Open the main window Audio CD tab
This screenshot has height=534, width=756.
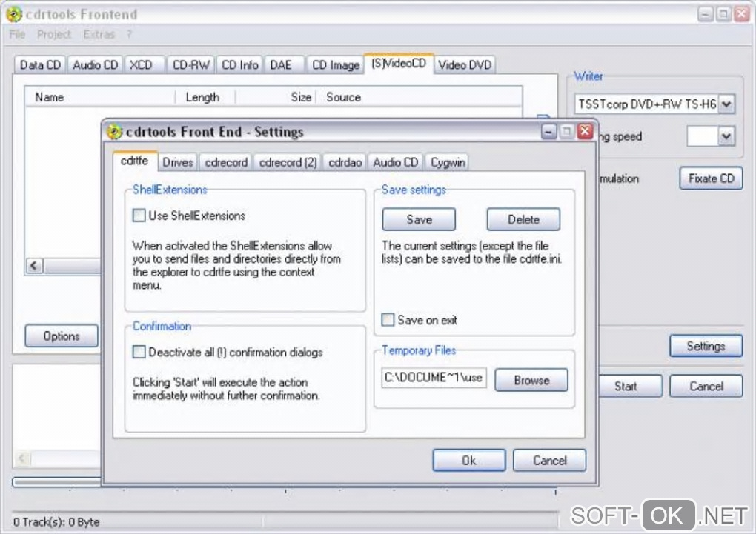(96, 65)
